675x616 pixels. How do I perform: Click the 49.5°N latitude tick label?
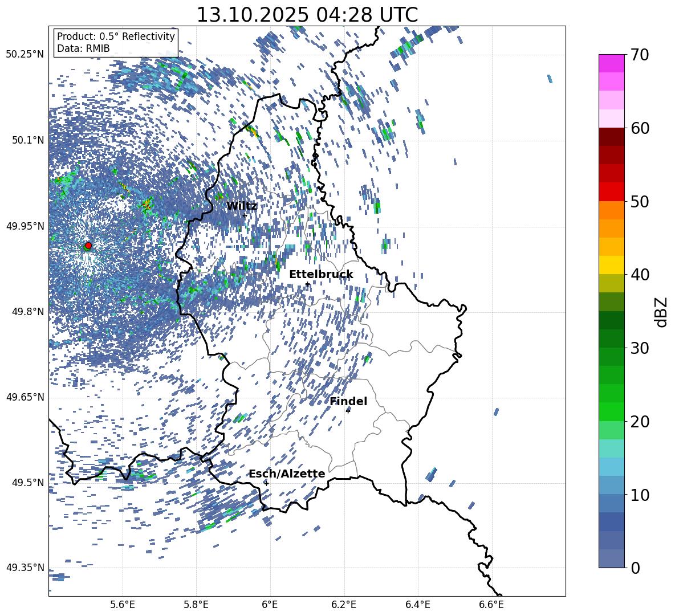tap(27, 483)
